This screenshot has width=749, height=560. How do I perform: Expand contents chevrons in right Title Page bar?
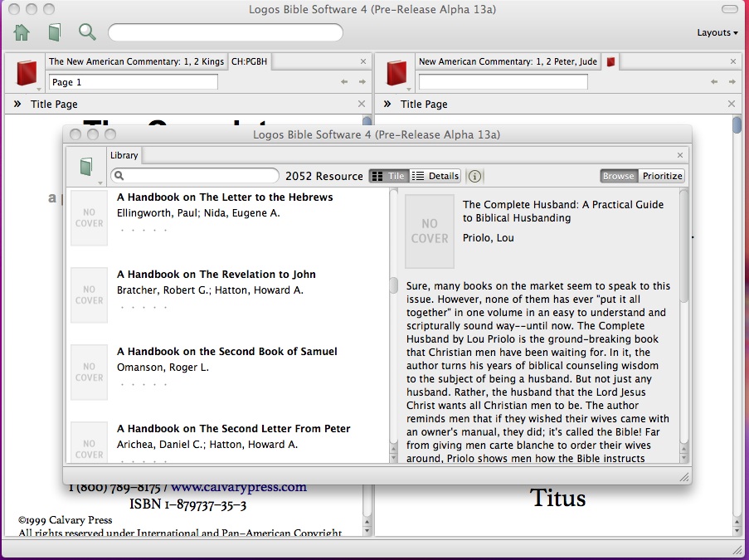click(387, 104)
